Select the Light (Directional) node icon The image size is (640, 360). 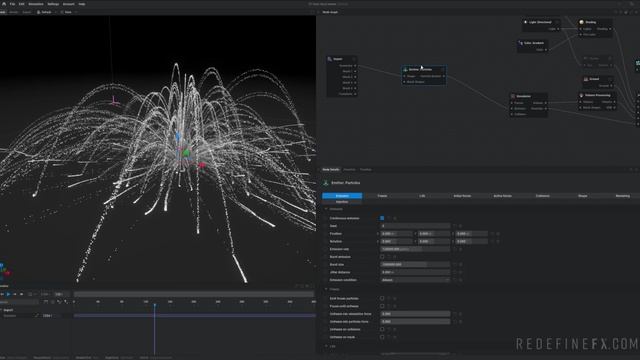pos(525,22)
